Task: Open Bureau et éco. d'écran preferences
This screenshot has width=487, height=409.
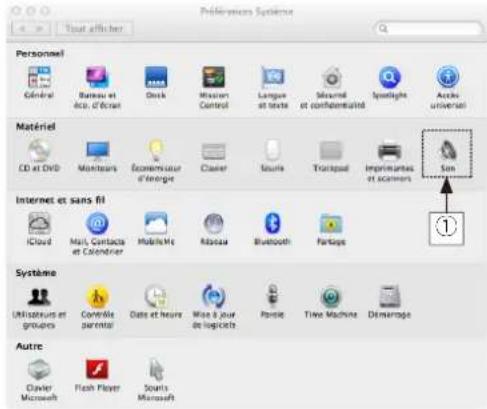Action: point(97,87)
